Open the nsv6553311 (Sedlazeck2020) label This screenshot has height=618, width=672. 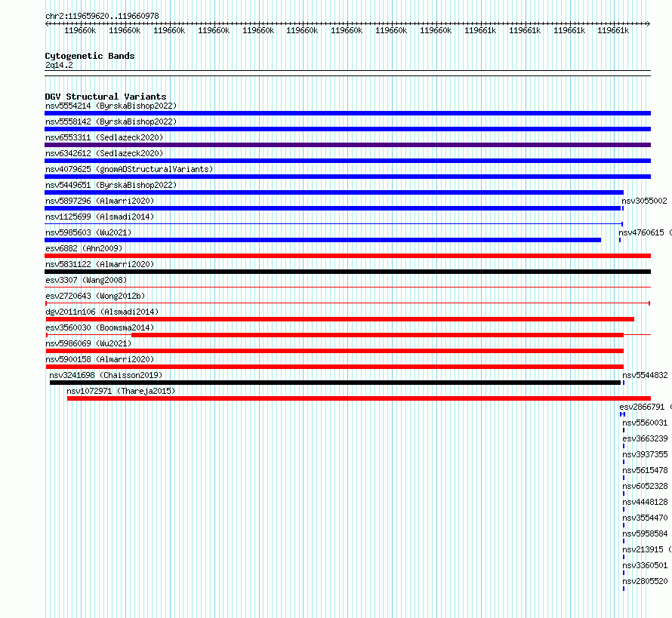coord(104,137)
